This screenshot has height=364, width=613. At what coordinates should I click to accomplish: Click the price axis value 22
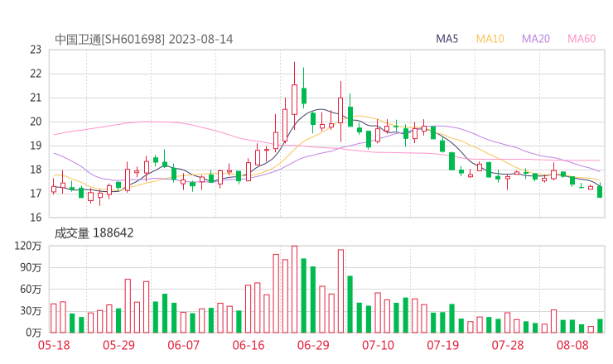[x=36, y=74]
